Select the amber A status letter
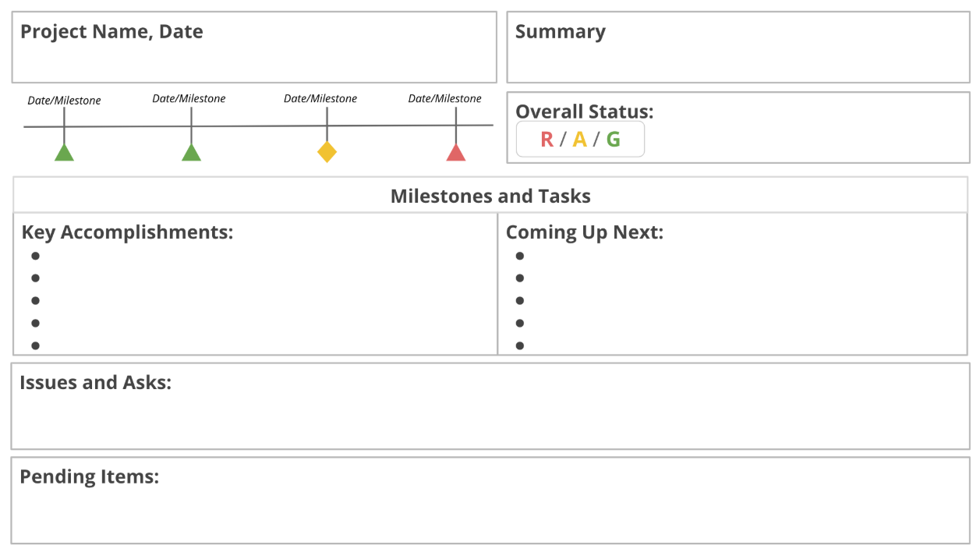The width and height of the screenshot is (980, 556). coord(579,140)
